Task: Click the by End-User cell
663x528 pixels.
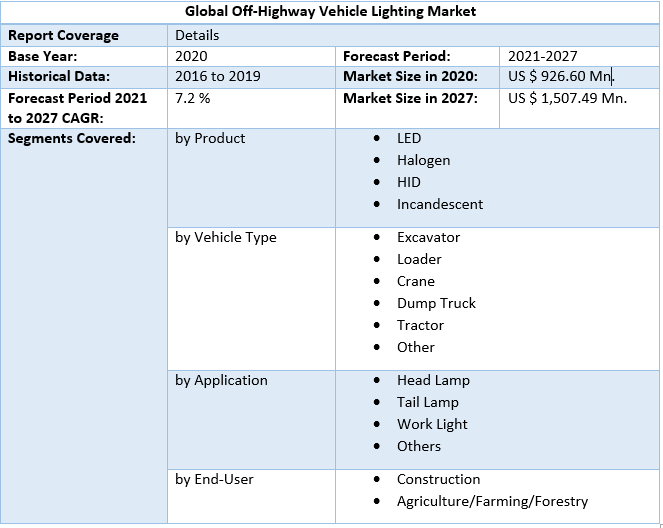Action: [214, 479]
